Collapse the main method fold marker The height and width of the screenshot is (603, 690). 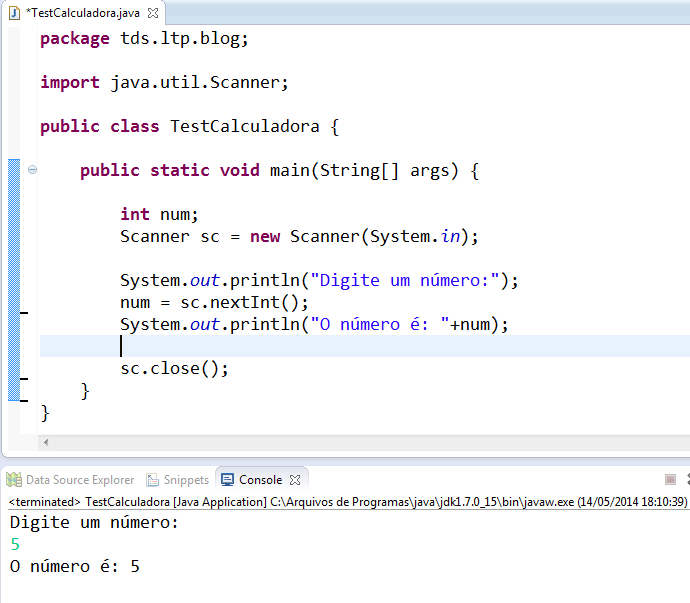[x=32, y=169]
